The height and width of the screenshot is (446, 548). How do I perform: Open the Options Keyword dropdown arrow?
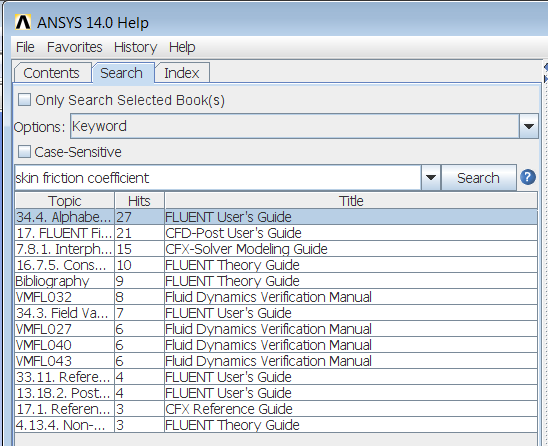tap(529, 126)
